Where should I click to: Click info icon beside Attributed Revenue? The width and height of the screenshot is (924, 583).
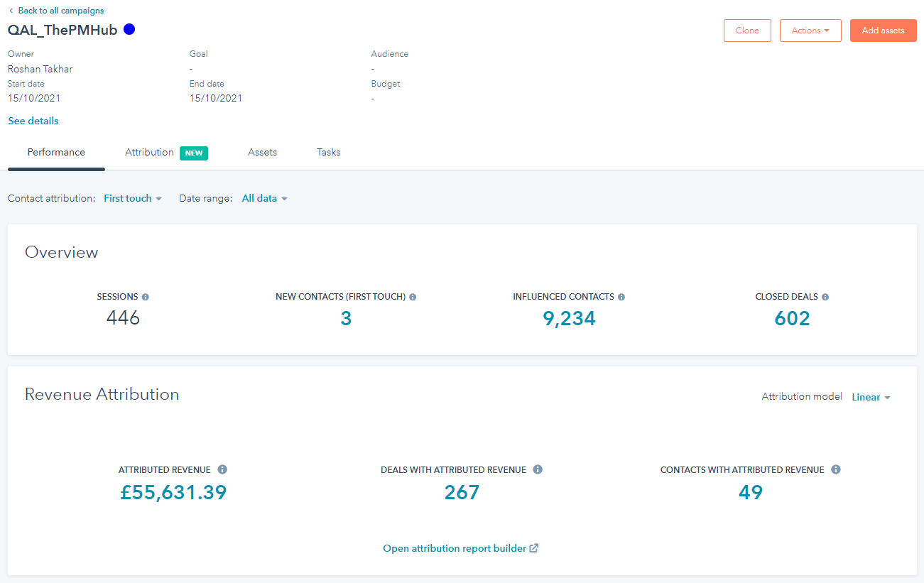(222, 469)
